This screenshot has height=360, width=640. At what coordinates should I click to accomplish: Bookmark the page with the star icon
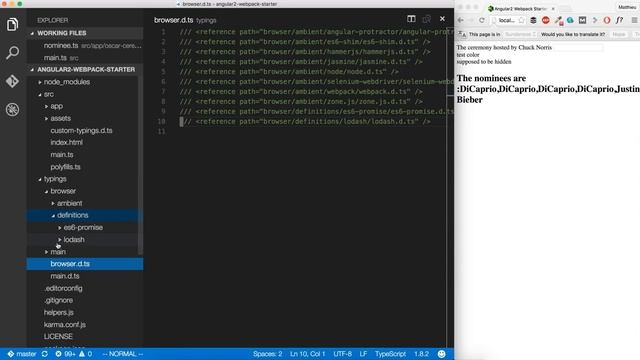click(521, 20)
